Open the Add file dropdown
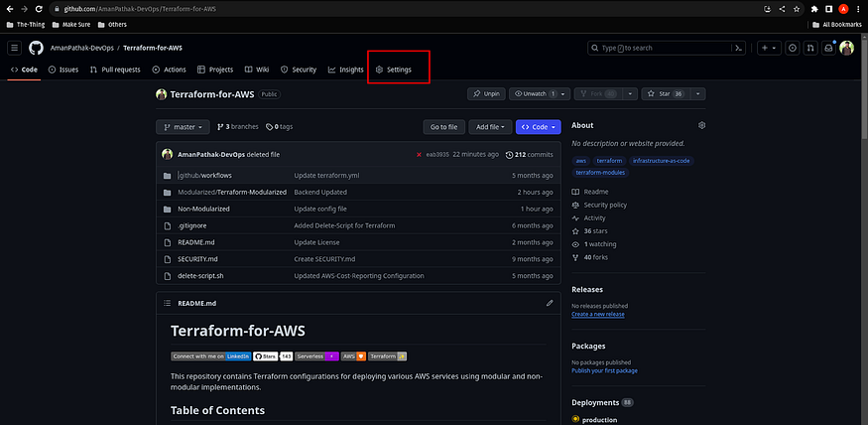This screenshot has width=868, height=425. [x=490, y=127]
